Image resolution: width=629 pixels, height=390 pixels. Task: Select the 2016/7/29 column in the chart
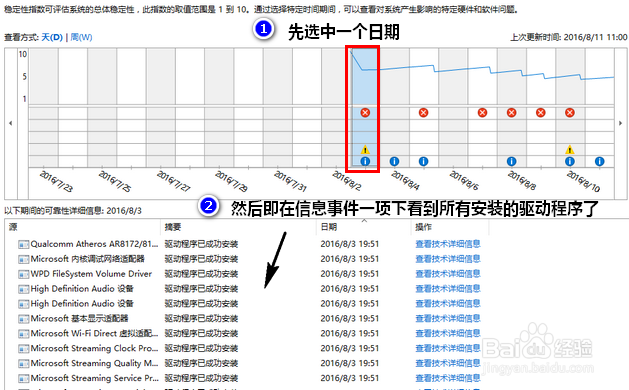(x=219, y=108)
